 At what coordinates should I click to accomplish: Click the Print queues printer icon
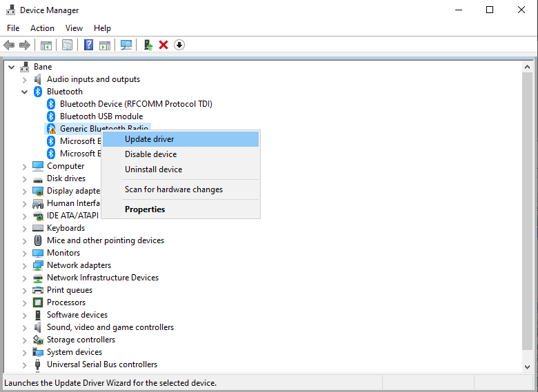[x=38, y=290]
